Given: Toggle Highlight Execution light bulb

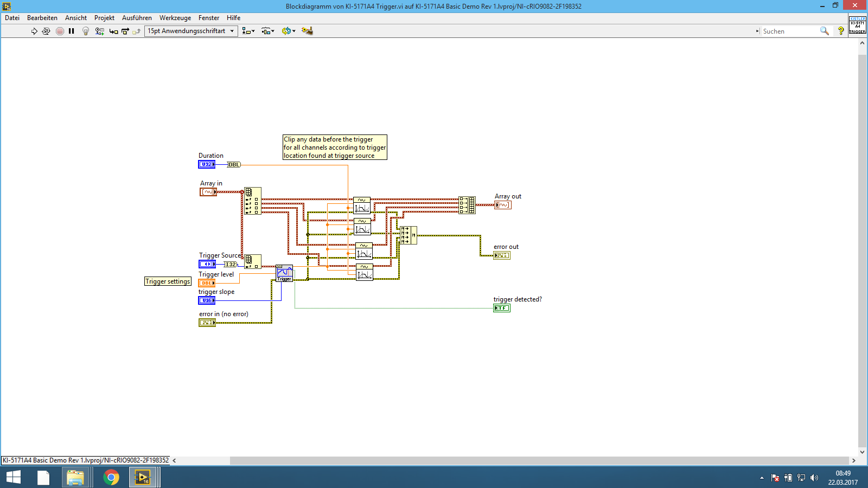Looking at the screenshot, I should [x=85, y=31].
